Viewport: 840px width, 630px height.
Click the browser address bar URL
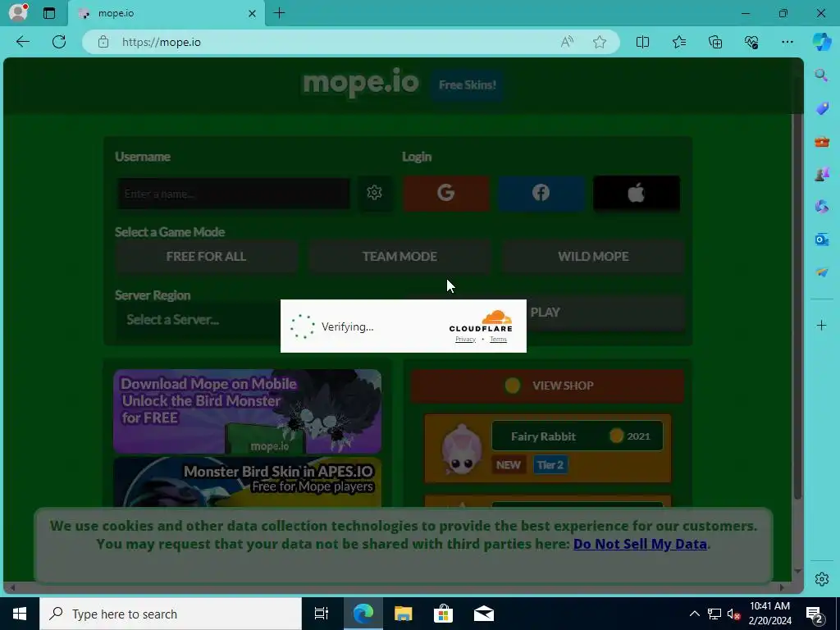(162, 42)
